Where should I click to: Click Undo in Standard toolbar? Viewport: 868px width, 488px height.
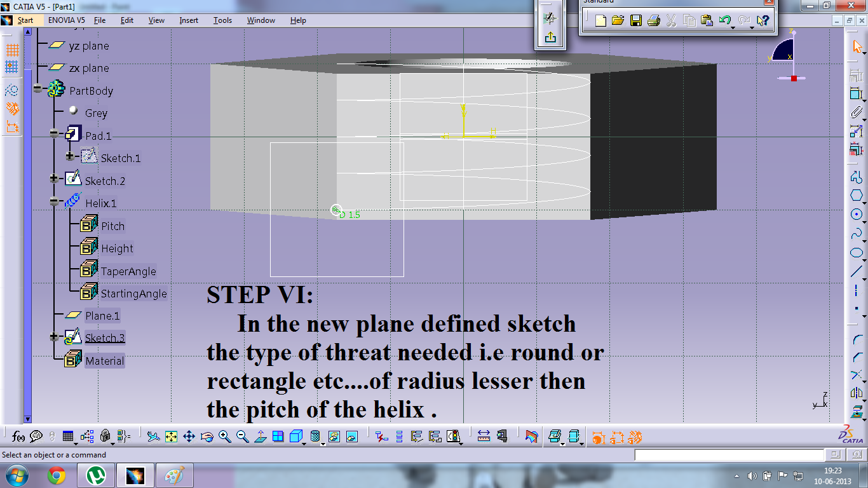coord(724,21)
